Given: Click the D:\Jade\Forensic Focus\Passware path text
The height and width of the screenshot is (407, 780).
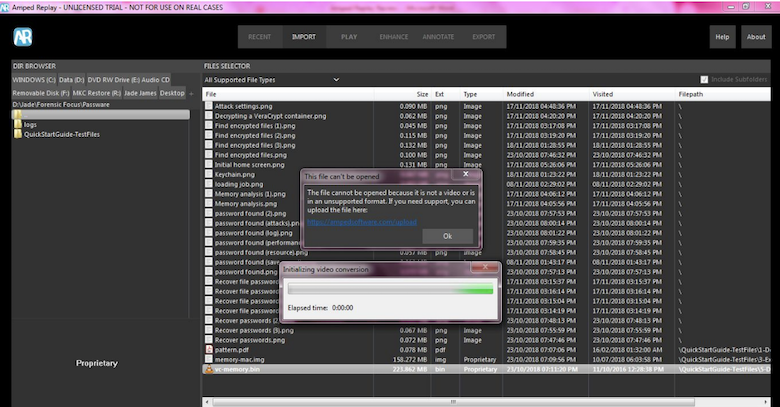Looking at the screenshot, I should [x=61, y=104].
